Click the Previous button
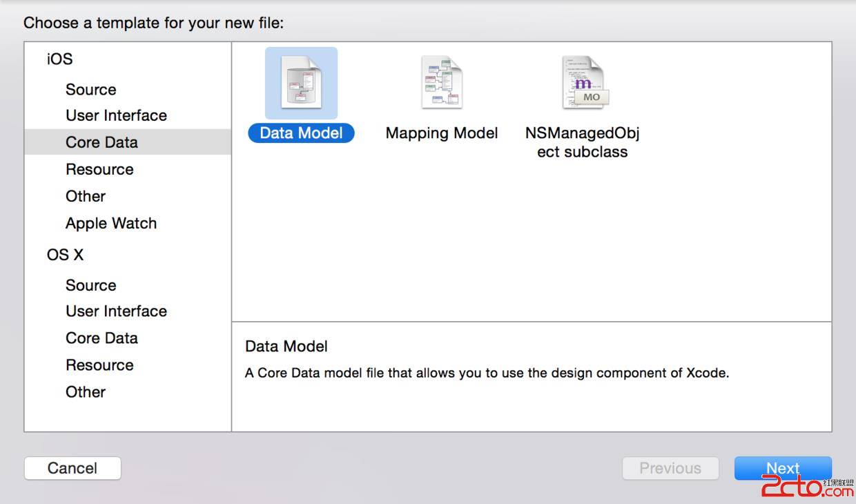The width and height of the screenshot is (856, 504). pos(670,468)
